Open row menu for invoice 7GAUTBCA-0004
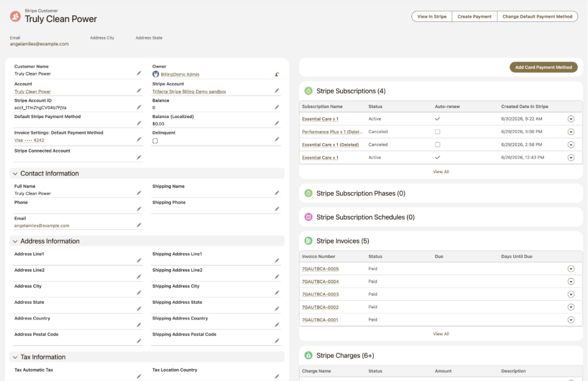 coord(571,282)
